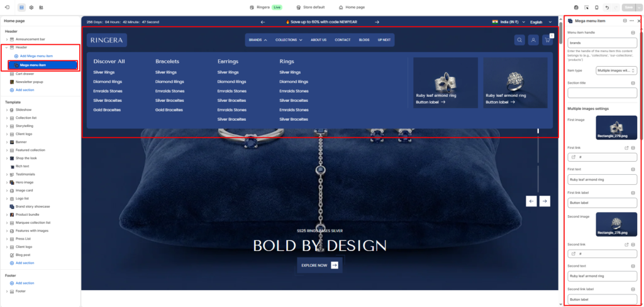Click the exit editor icon
This screenshot has height=307, width=644.
tap(8, 8)
